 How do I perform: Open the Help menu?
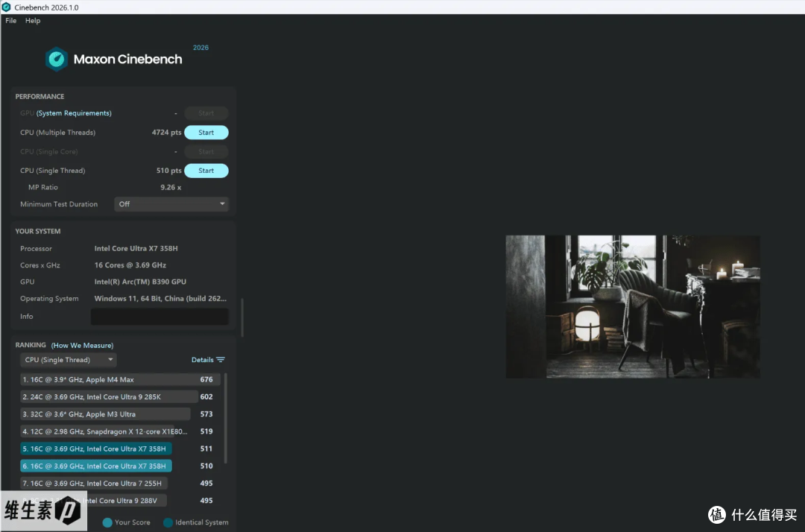pyautogui.click(x=33, y=21)
